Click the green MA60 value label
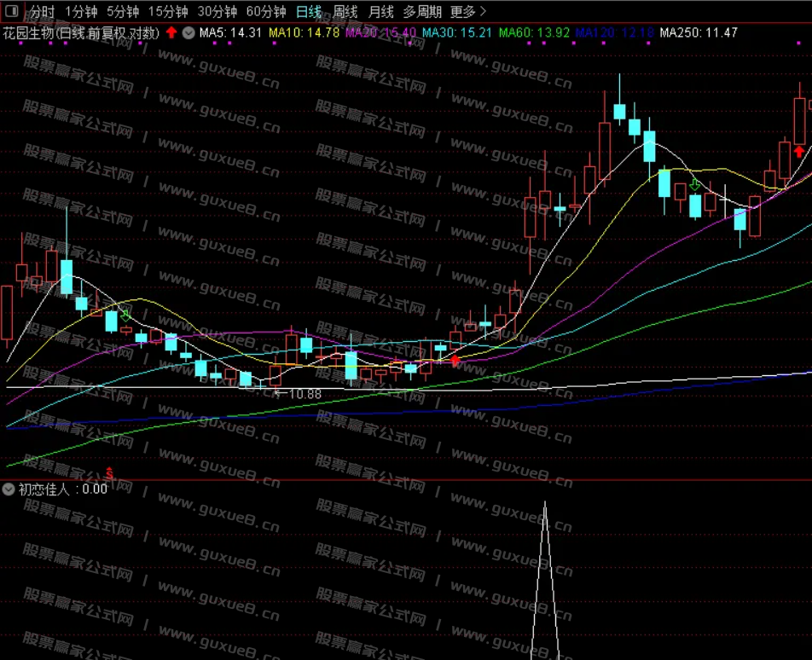The height and width of the screenshot is (660, 812). [533, 32]
